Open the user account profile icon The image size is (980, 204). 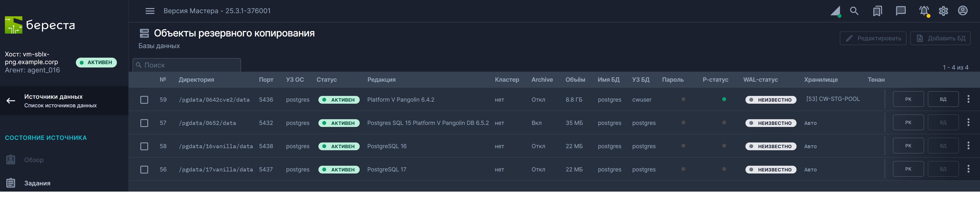pos(962,11)
